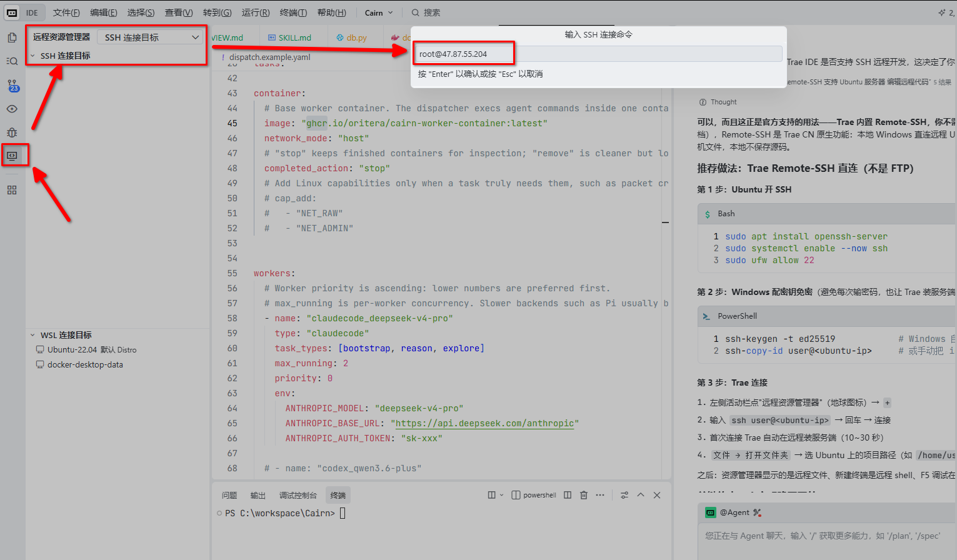Open the 输出 panel tab
This screenshot has height=560, width=957.
pos(258,495)
